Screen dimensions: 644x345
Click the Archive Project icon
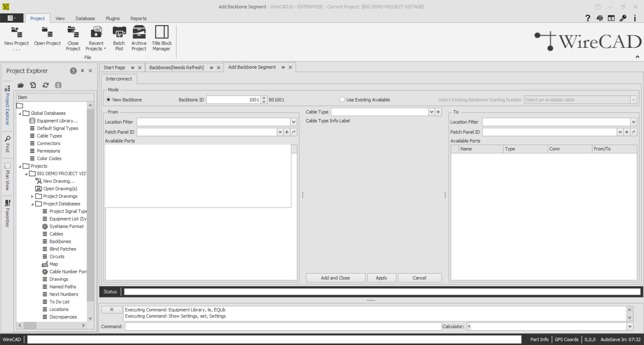(x=139, y=33)
